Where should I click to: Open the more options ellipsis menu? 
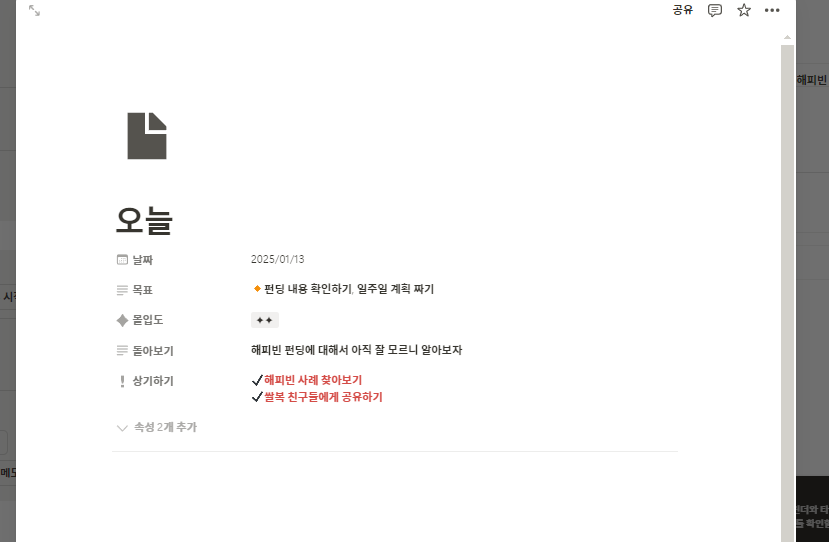tap(772, 10)
